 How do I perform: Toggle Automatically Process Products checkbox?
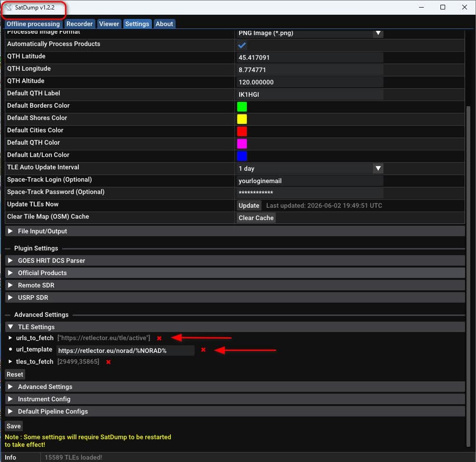[x=242, y=45]
